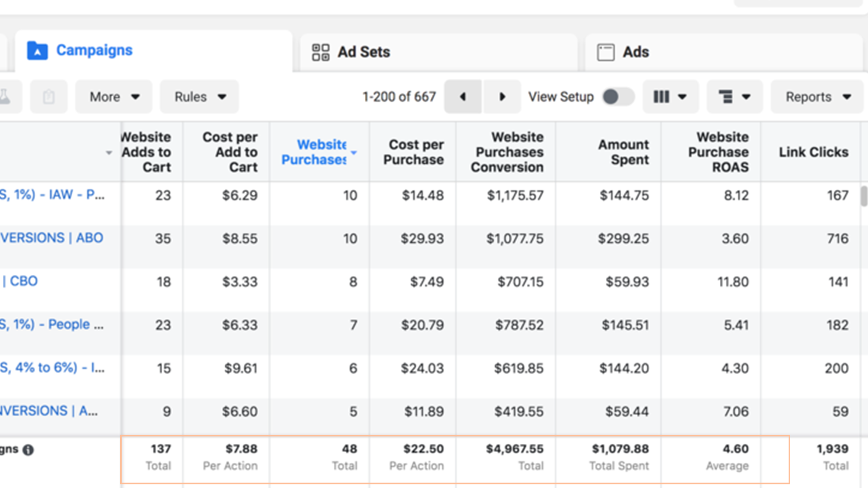Sort by Website Purchases column header
The height and width of the screenshot is (488, 868).
tap(315, 152)
